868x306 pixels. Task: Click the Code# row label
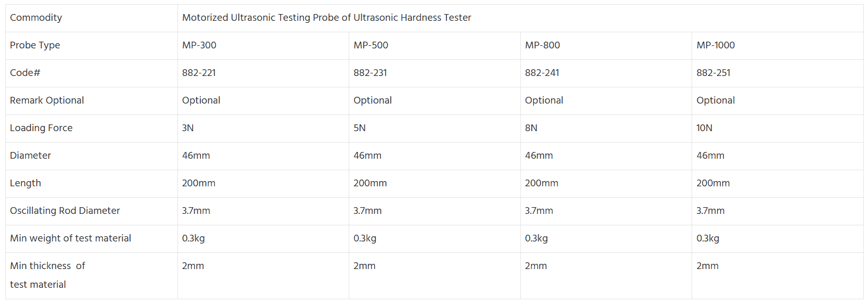pos(25,73)
